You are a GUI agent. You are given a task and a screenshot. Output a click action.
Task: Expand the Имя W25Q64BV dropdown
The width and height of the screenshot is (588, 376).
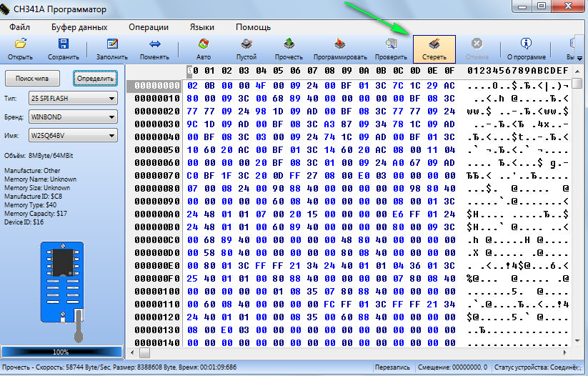click(73, 136)
